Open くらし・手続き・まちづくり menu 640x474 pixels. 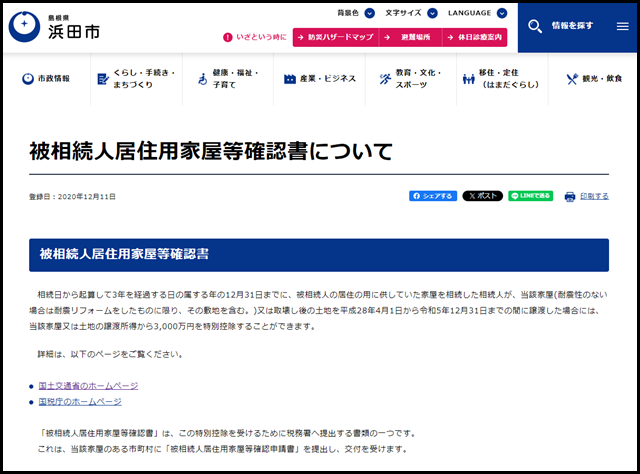[137, 78]
